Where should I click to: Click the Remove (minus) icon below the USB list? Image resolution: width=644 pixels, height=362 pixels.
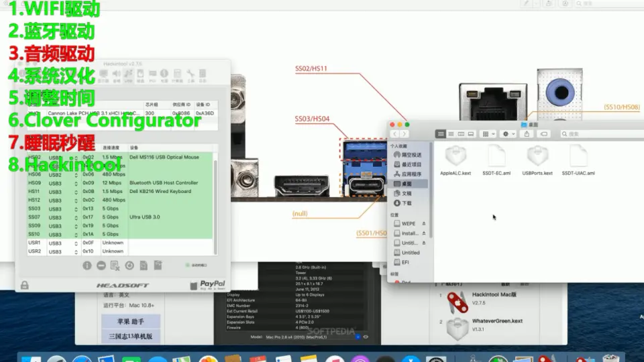(101, 265)
